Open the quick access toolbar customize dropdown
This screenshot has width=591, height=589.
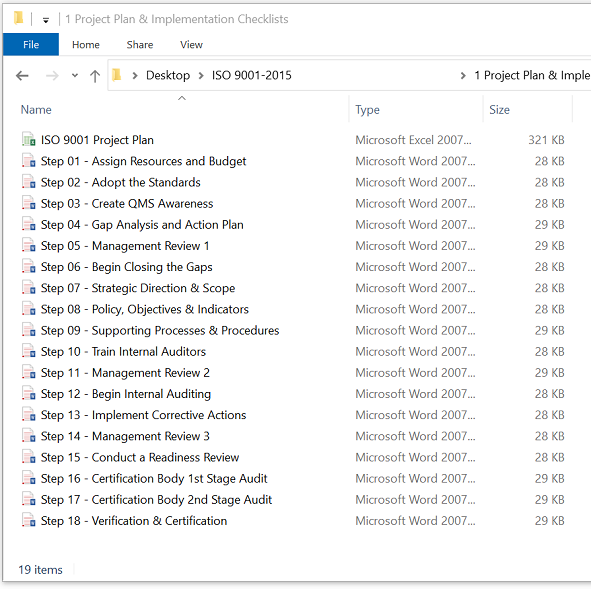pyautogui.click(x=46, y=20)
